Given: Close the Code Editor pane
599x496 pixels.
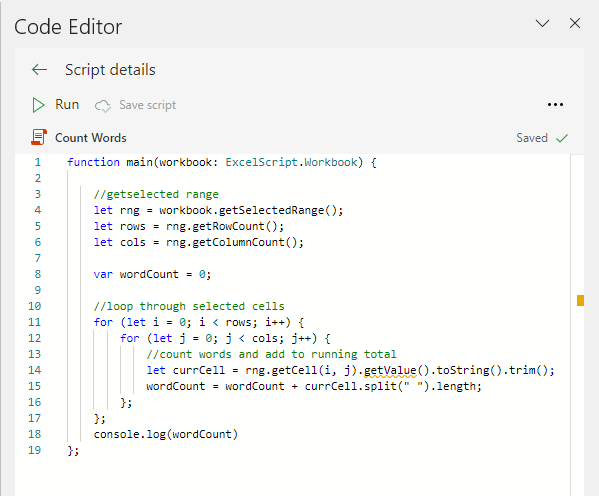Looking at the screenshot, I should (575, 23).
